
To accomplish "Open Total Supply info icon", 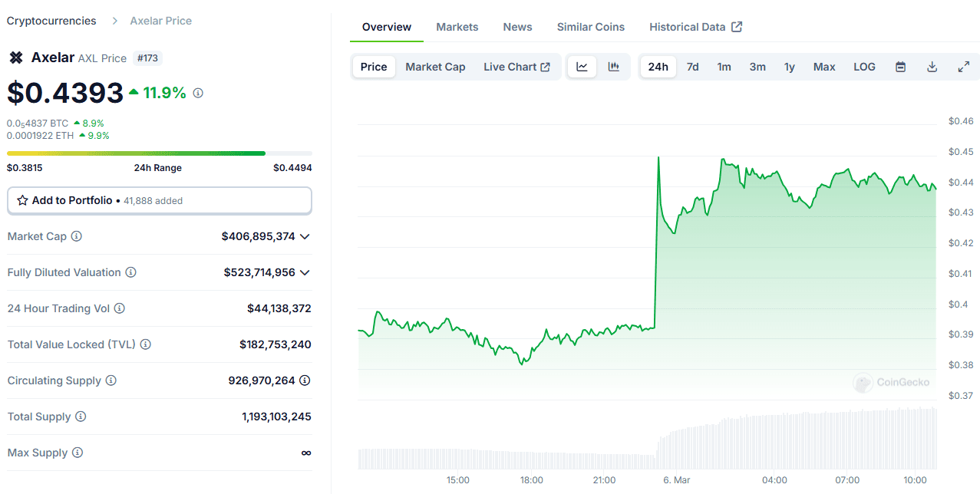I will (x=81, y=417).
